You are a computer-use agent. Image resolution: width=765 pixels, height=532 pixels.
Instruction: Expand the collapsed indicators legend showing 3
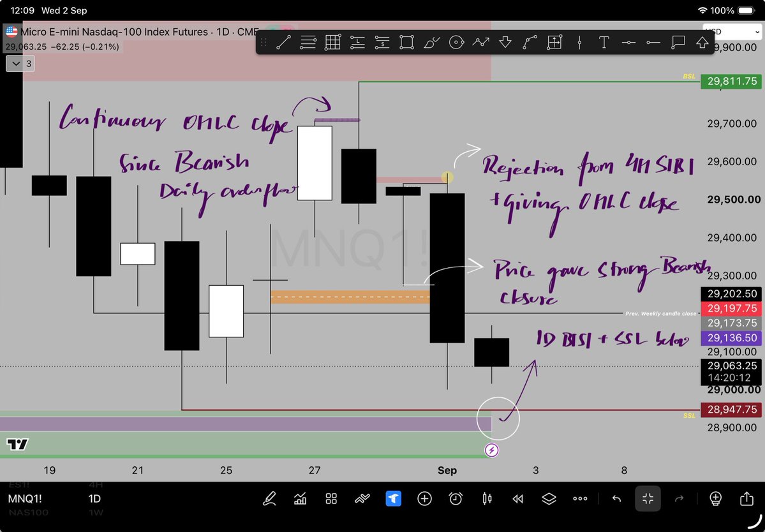20,63
